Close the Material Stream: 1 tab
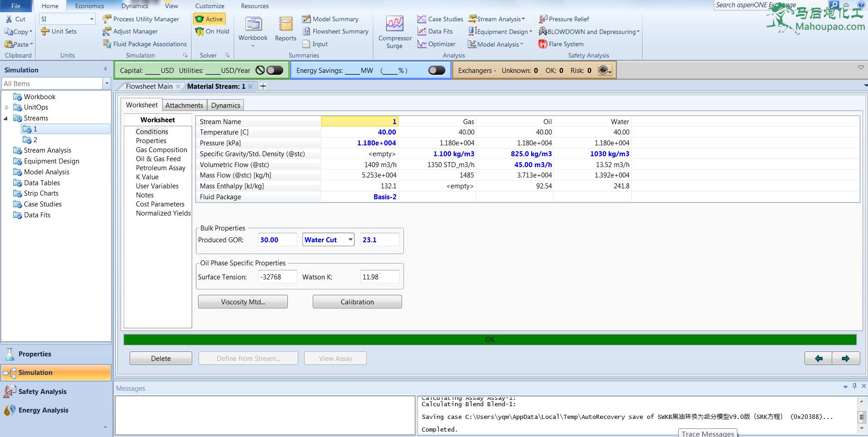This screenshot has height=437, width=868. 250,86
